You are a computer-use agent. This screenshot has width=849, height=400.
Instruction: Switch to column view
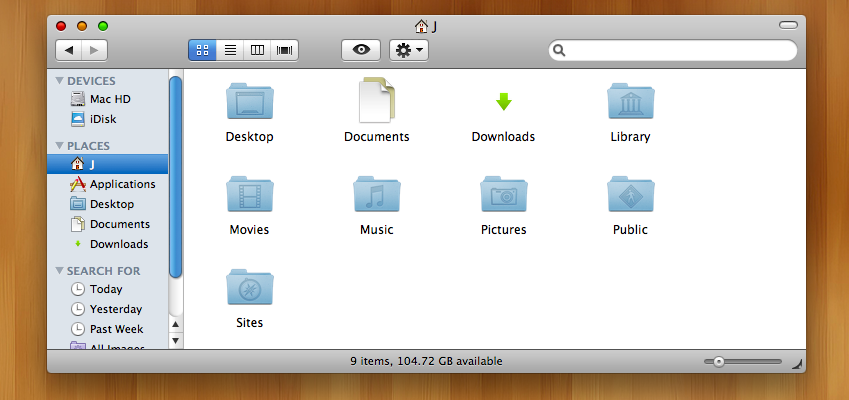(x=257, y=50)
